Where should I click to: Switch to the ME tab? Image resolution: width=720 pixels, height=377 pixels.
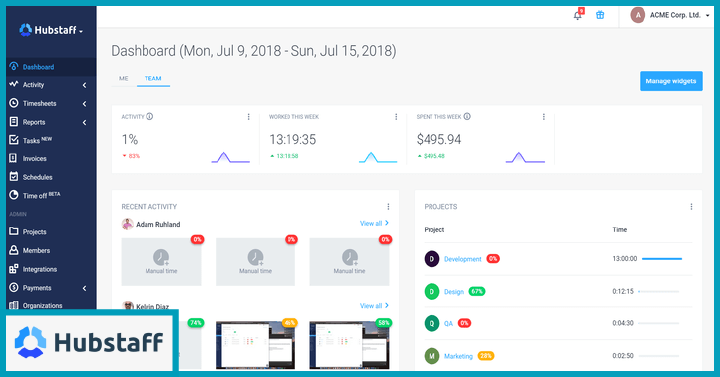click(x=124, y=79)
